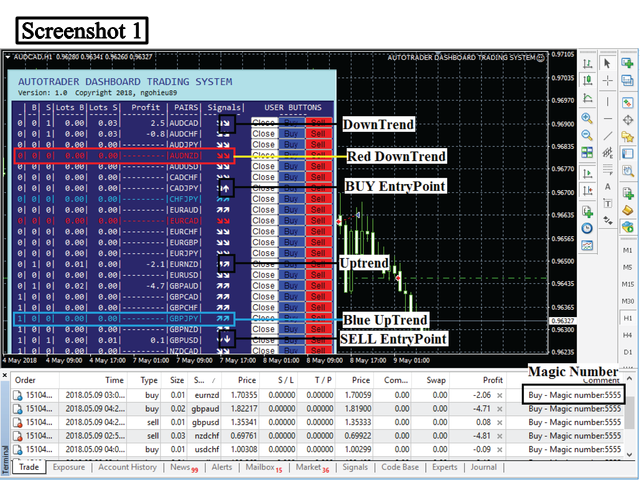Open chart templates menu
Viewport: 640px width, 480px height.
pos(587,245)
